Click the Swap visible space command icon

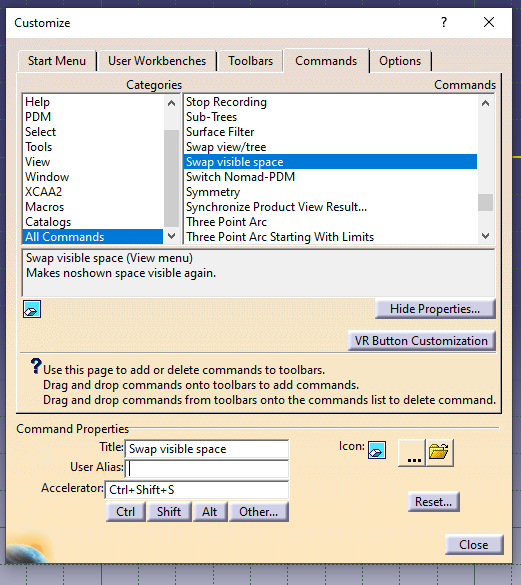click(32, 309)
